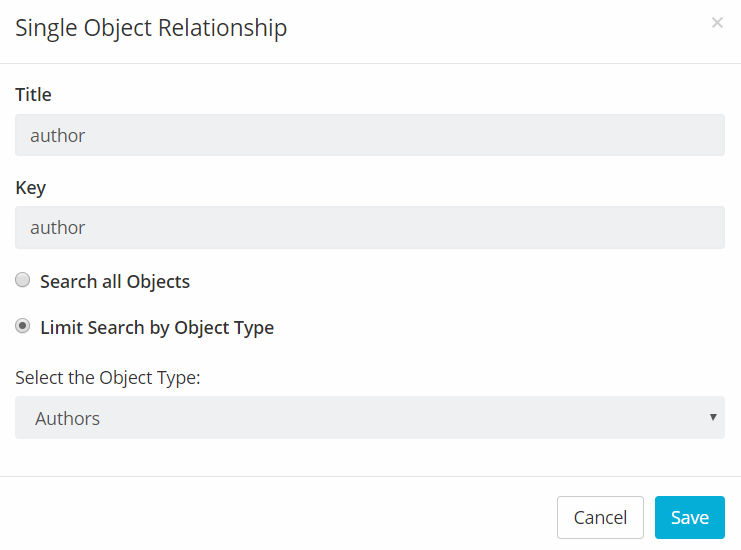The height and width of the screenshot is (550, 741).
Task: Click the arrow of the Object Type select
Action: [713, 418]
